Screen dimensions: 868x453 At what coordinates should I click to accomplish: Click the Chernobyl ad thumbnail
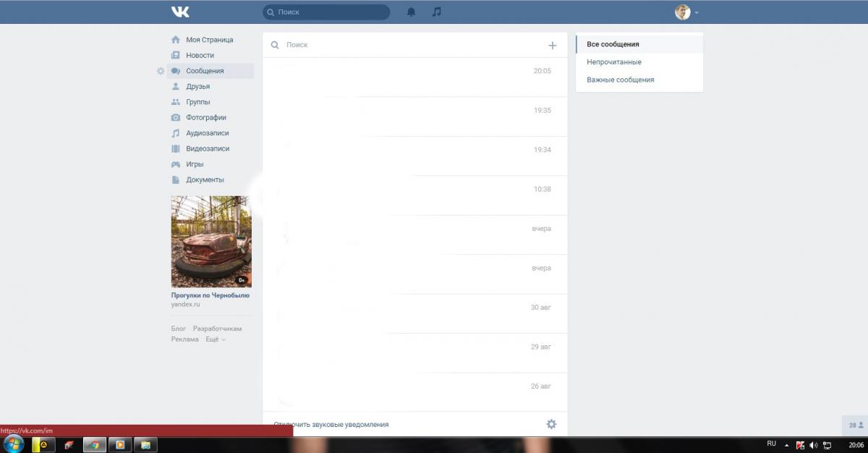211,242
